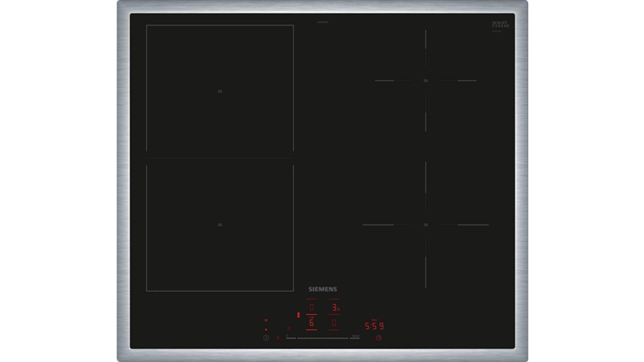Viewport: 644px width, 362px height.
Task: Tap the star favourite function symbol
Action: tap(289, 328)
